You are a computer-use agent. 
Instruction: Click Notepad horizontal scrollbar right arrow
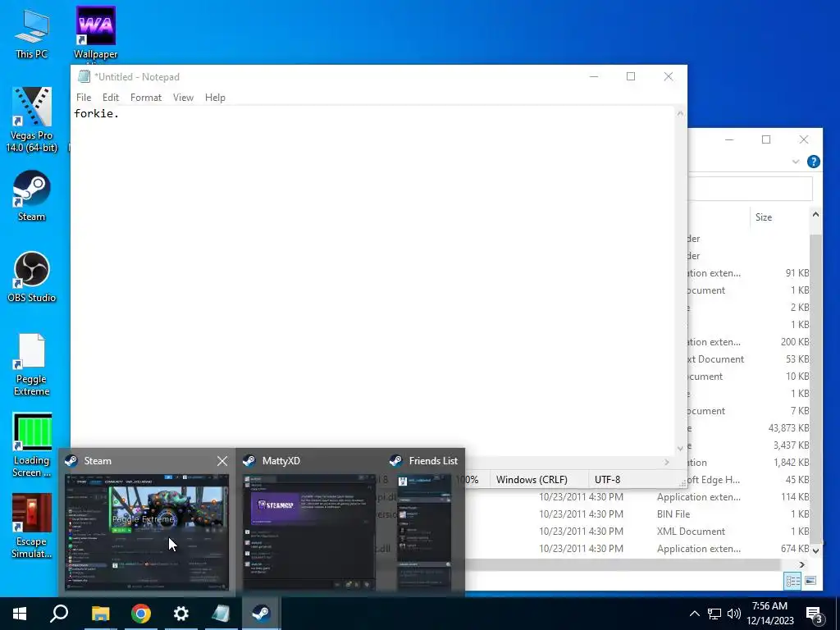(x=667, y=463)
